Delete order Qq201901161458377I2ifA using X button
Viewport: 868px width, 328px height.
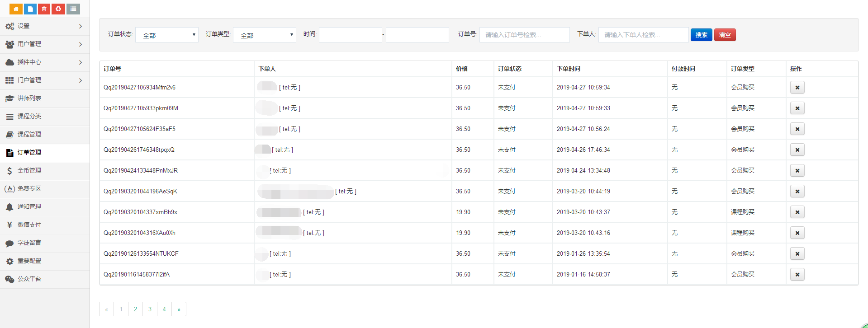797,275
